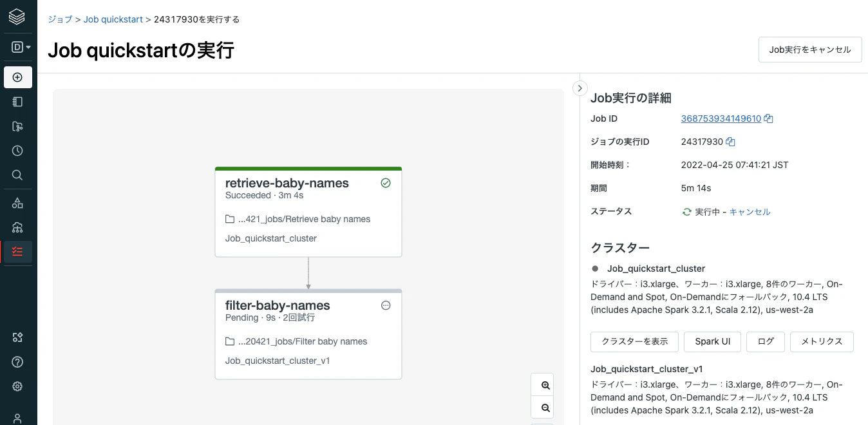
Task: Open the Repos icon in sidebar
Action: (17, 126)
